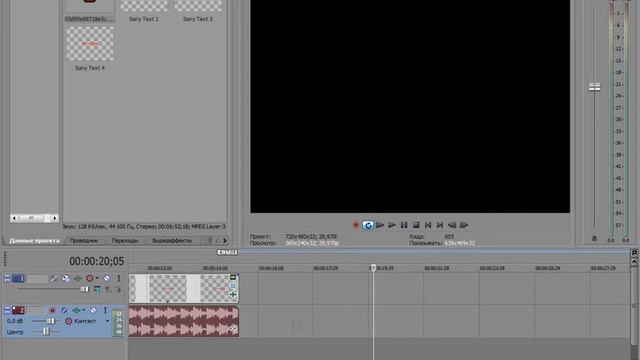The height and width of the screenshot is (360, 640).
Task: Select the audio waveform event on track 2
Action: point(184,321)
